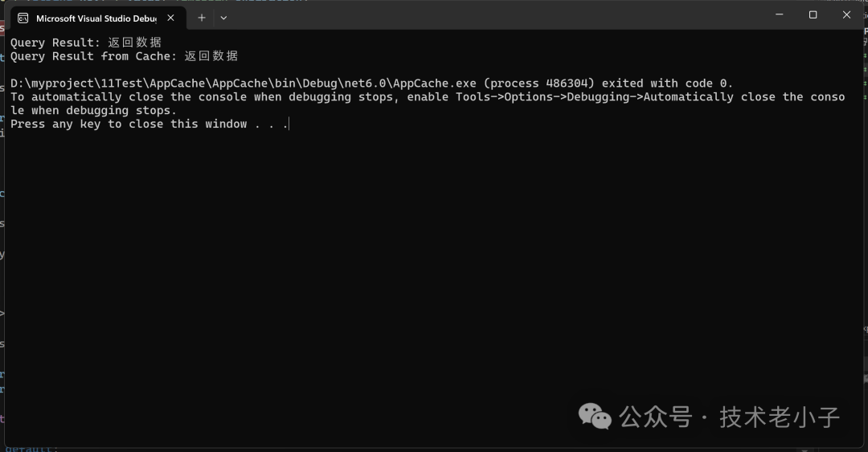The width and height of the screenshot is (868, 452).
Task: Close the debug console window
Action: point(846,14)
